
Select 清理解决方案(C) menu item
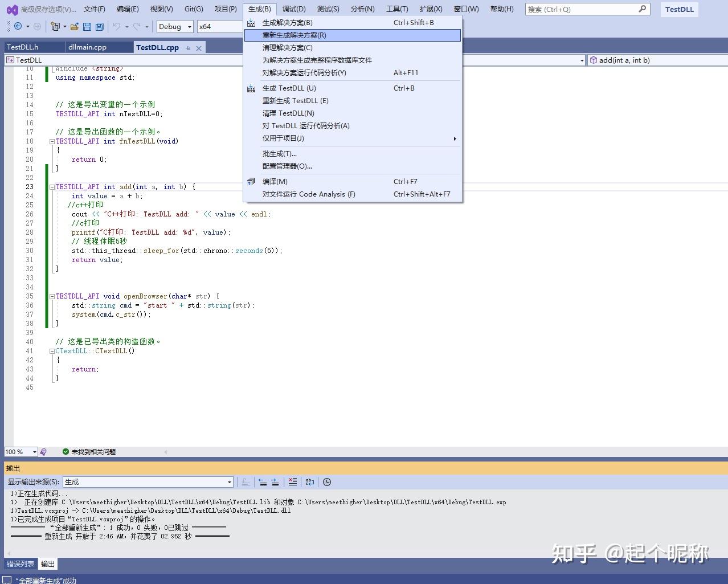(x=353, y=48)
